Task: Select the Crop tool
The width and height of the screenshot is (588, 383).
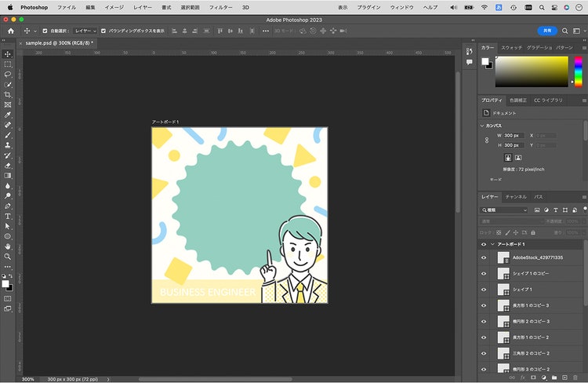Action: click(8, 95)
